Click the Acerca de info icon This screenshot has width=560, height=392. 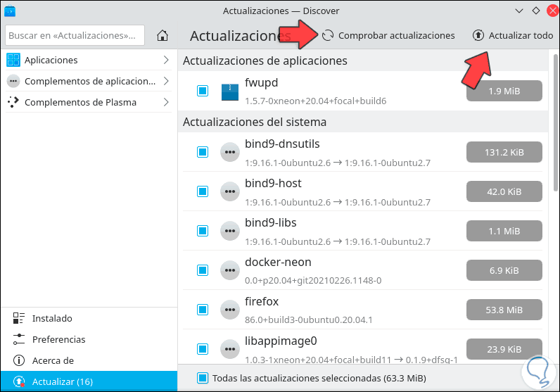(18, 360)
